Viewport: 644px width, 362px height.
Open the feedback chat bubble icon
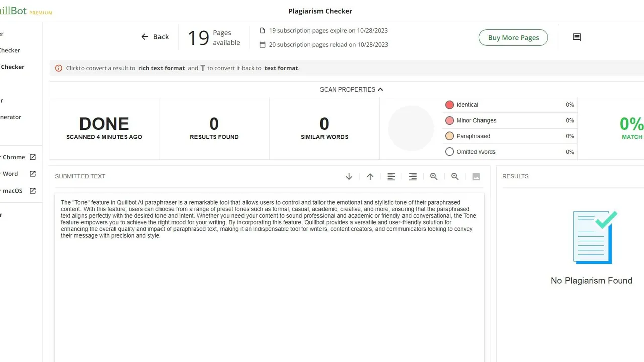click(577, 37)
